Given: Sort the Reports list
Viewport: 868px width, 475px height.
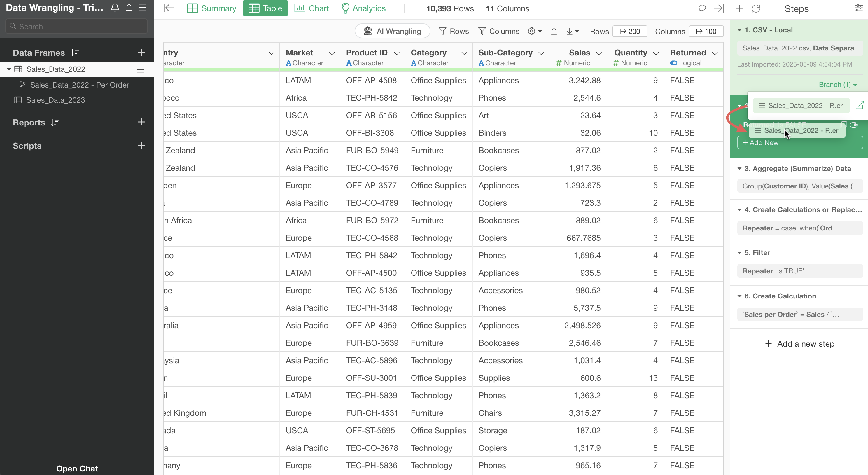Looking at the screenshot, I should pyautogui.click(x=55, y=122).
